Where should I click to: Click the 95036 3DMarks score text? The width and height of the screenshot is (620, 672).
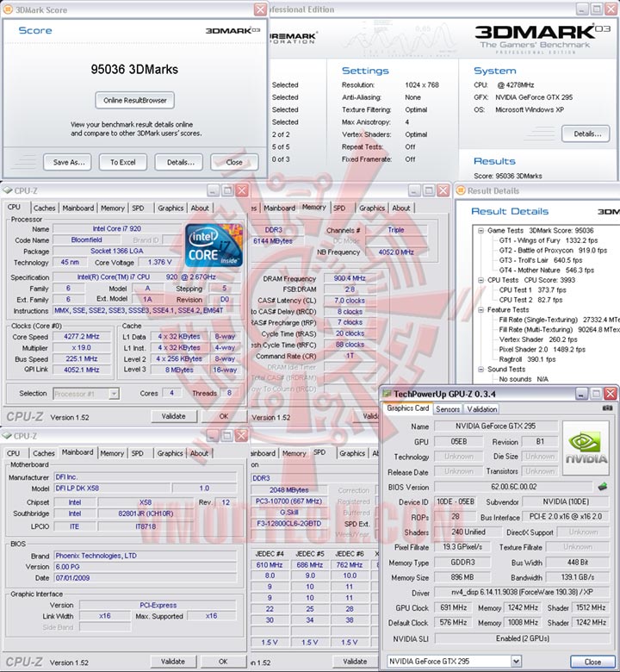(x=134, y=70)
